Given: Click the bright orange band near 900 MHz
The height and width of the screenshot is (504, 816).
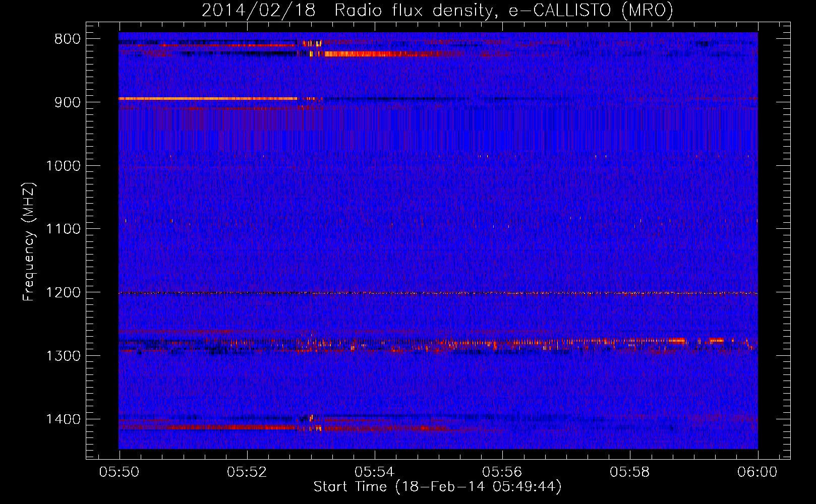Looking at the screenshot, I should click(x=208, y=99).
